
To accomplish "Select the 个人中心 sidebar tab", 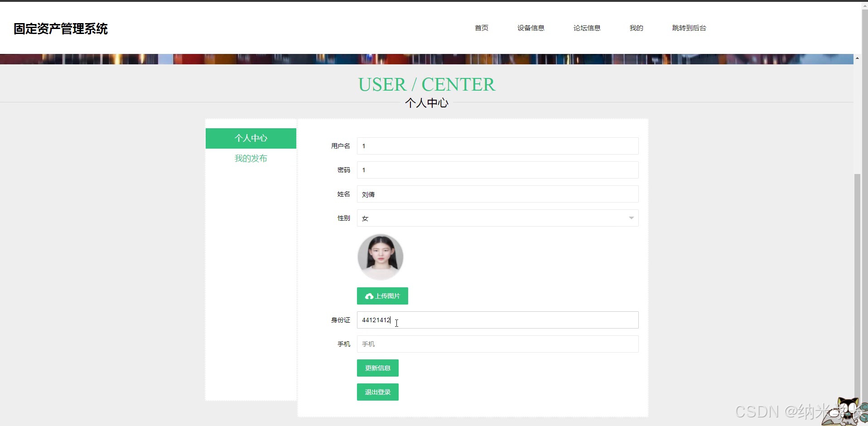I will pyautogui.click(x=251, y=138).
